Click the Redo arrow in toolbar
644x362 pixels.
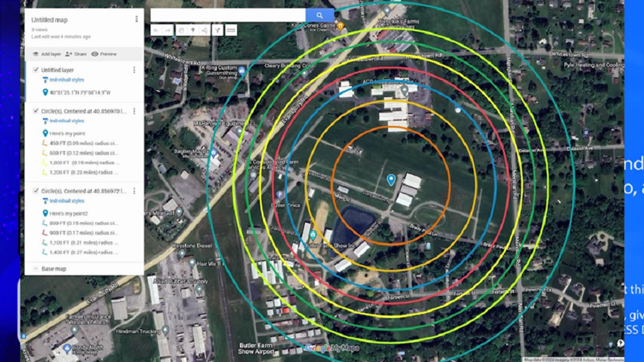pos(168,31)
